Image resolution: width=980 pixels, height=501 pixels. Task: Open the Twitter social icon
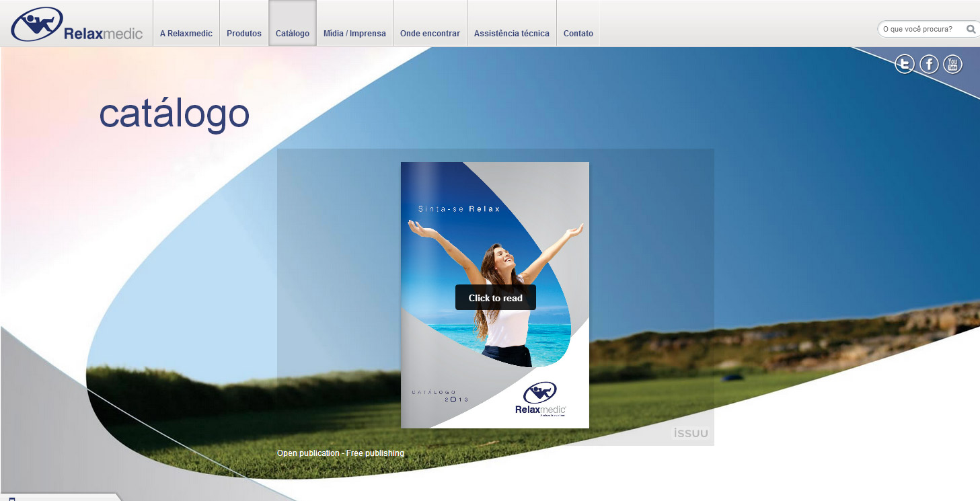(x=905, y=65)
